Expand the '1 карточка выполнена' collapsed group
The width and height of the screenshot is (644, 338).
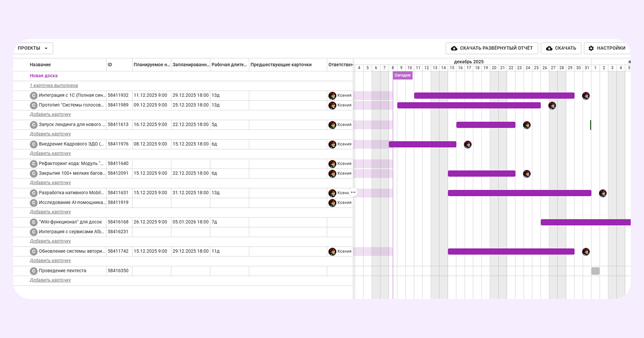(54, 86)
